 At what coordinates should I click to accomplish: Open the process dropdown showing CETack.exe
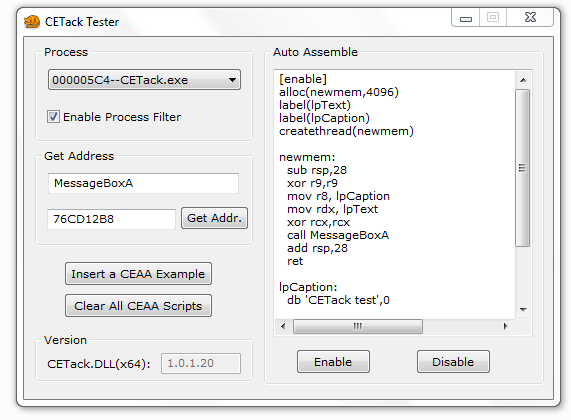[144, 80]
